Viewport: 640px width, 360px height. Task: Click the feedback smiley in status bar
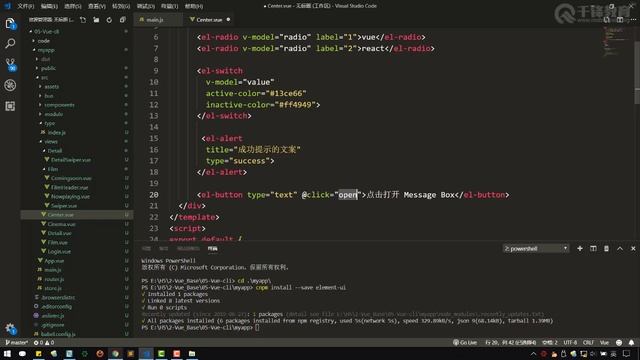[x=619, y=342]
